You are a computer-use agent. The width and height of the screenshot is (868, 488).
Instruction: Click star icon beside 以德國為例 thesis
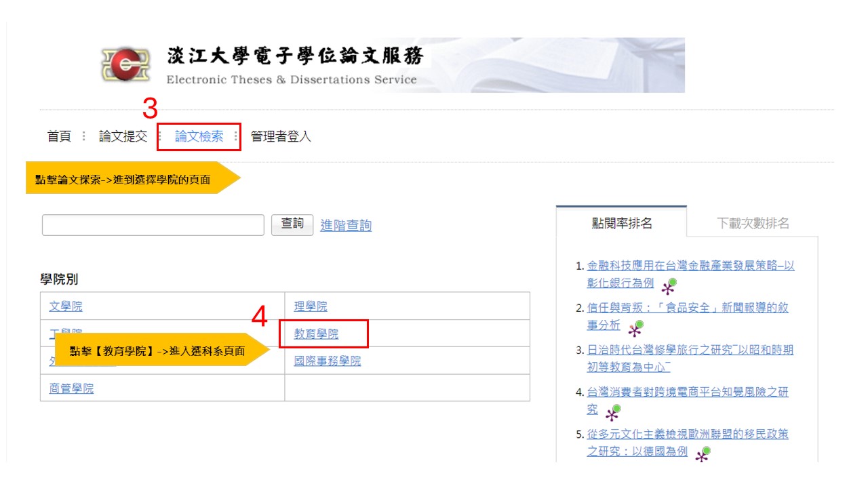[703, 454]
